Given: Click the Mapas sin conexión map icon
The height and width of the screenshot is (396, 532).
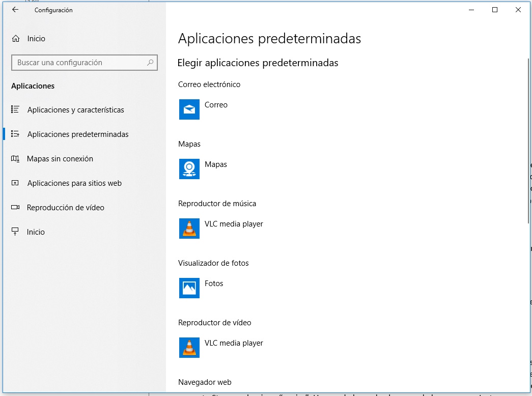Looking at the screenshot, I should pos(15,159).
